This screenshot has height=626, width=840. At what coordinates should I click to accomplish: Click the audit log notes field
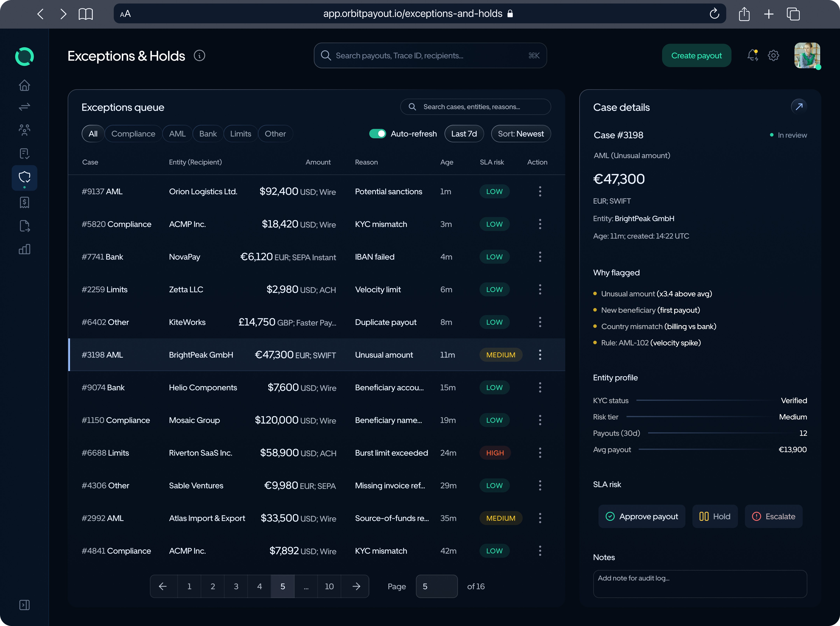[699, 584]
